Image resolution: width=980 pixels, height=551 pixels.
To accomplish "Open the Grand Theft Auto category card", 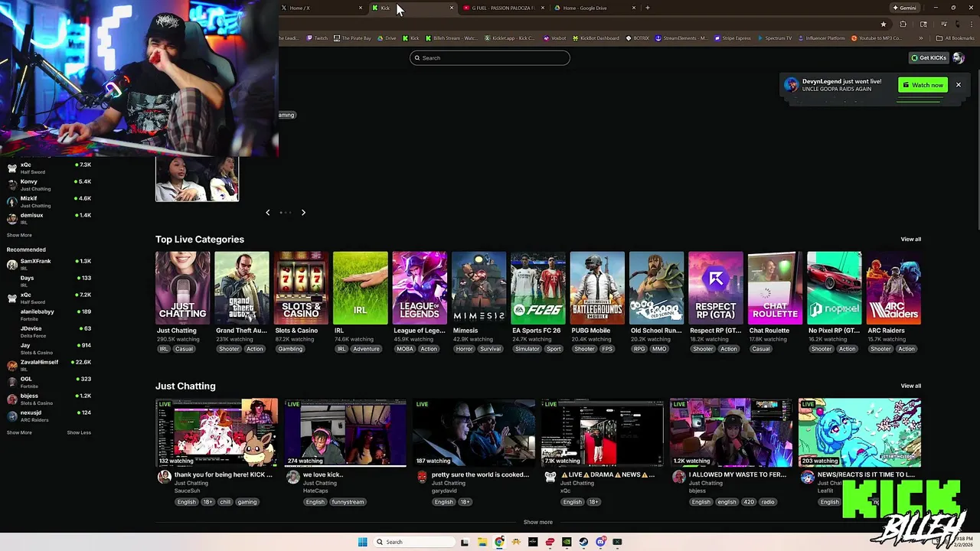I will tap(242, 288).
